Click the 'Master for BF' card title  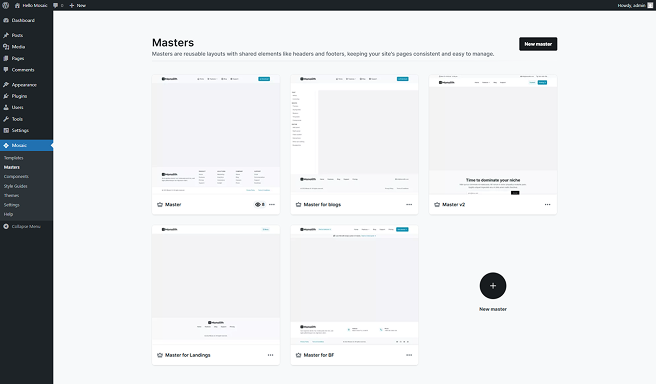point(319,355)
